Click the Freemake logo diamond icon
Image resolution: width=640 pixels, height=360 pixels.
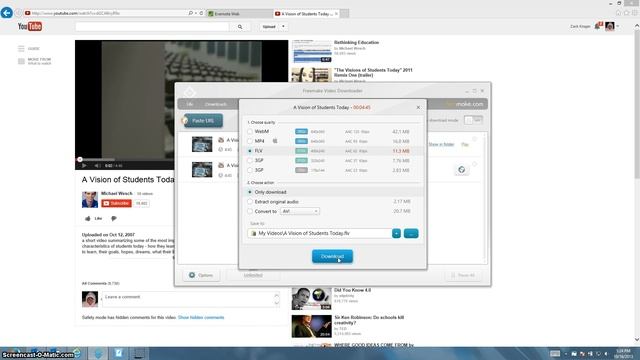pyautogui.click(x=189, y=92)
